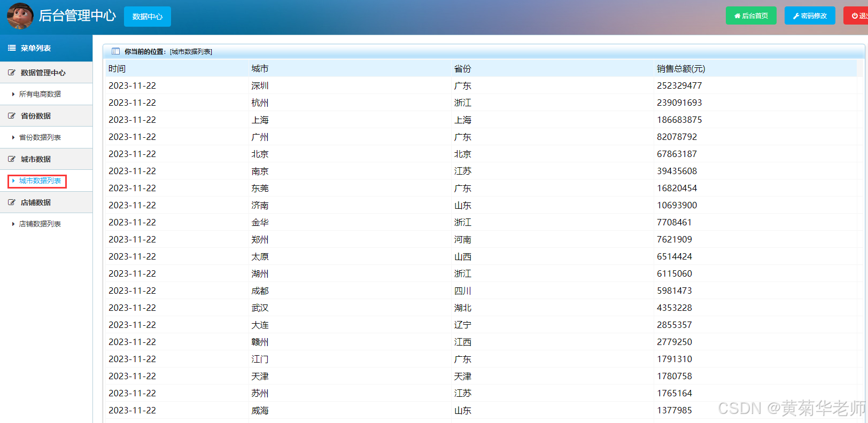868x423 pixels.
Task: Click arrow beside 店铺数据列表
Action: pos(13,224)
